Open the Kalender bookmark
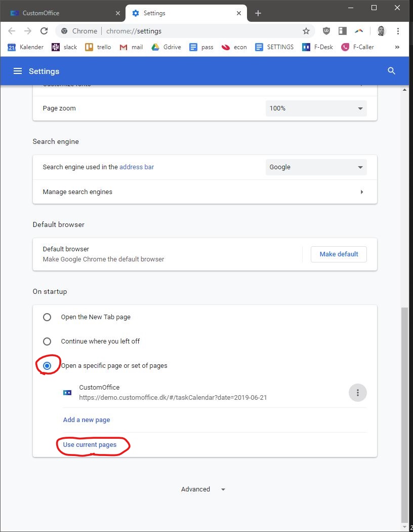Screen dimensions: 413x532 click(26, 47)
